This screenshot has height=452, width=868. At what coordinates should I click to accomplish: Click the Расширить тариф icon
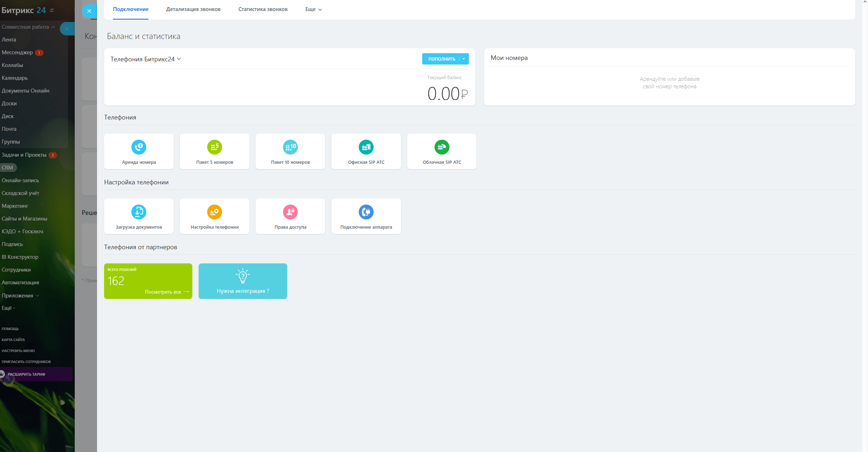click(2, 374)
